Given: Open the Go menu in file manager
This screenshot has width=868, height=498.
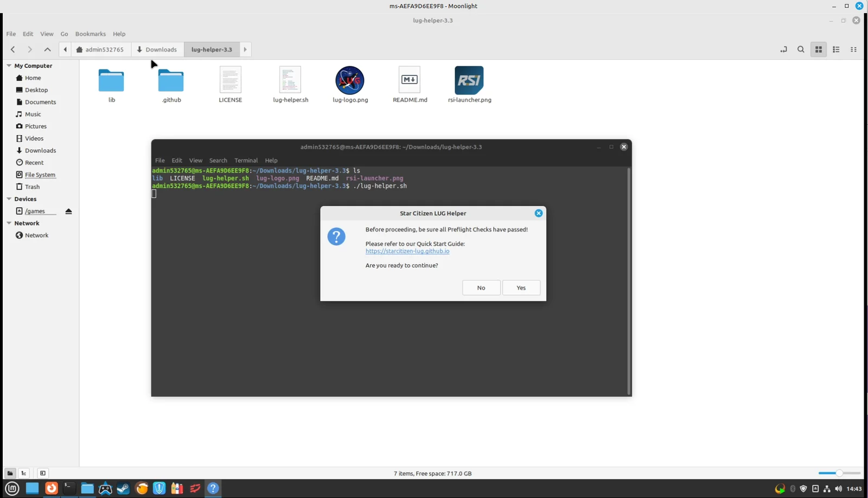Looking at the screenshot, I should tap(64, 34).
